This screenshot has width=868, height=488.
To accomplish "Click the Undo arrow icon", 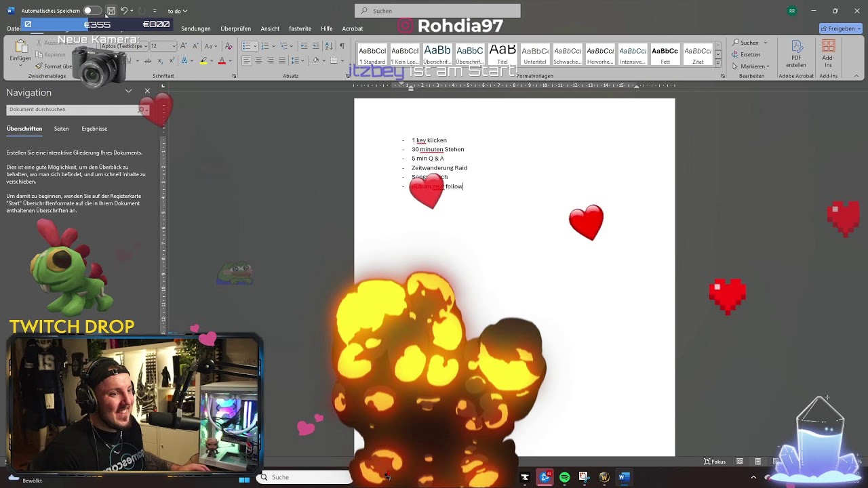I will pyautogui.click(x=123, y=11).
